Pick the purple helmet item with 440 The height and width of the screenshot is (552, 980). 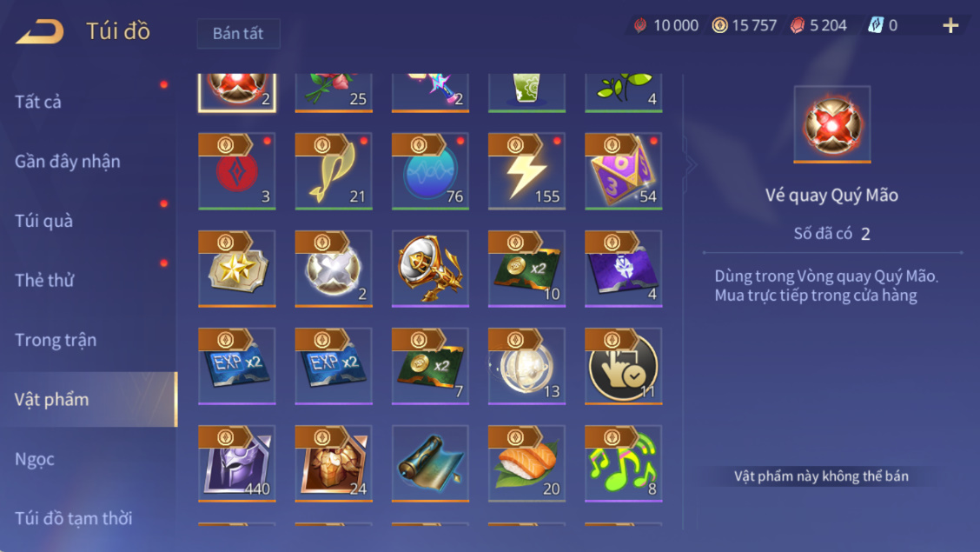click(x=237, y=463)
